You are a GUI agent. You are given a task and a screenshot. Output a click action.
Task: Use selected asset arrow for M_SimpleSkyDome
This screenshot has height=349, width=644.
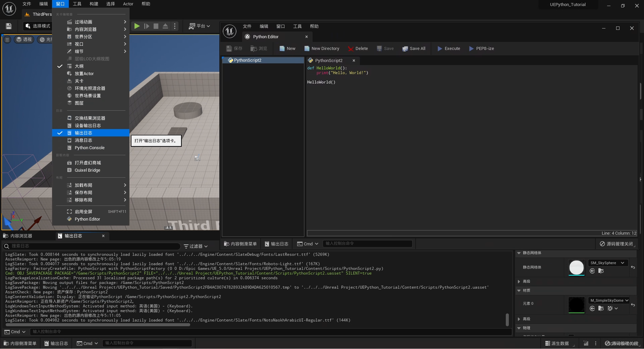[x=592, y=309]
